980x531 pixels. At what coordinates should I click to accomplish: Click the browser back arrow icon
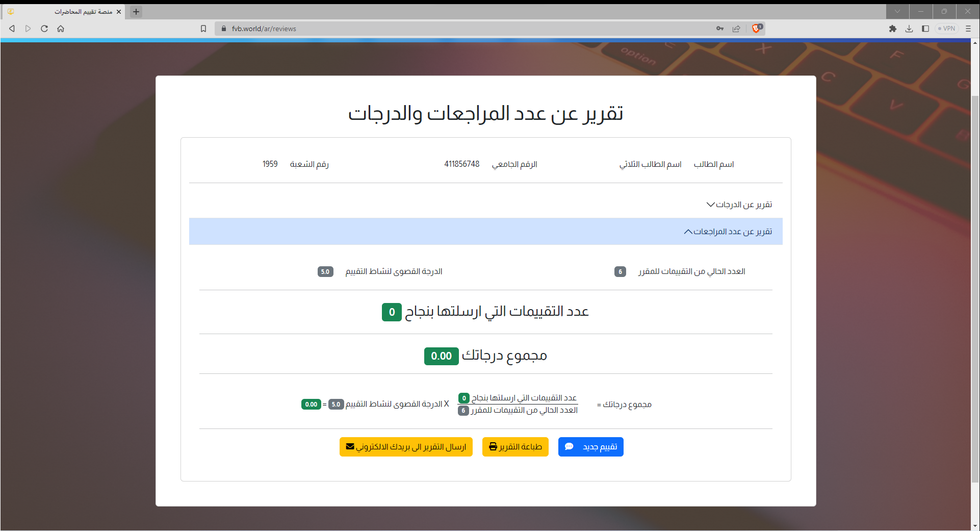click(12, 29)
